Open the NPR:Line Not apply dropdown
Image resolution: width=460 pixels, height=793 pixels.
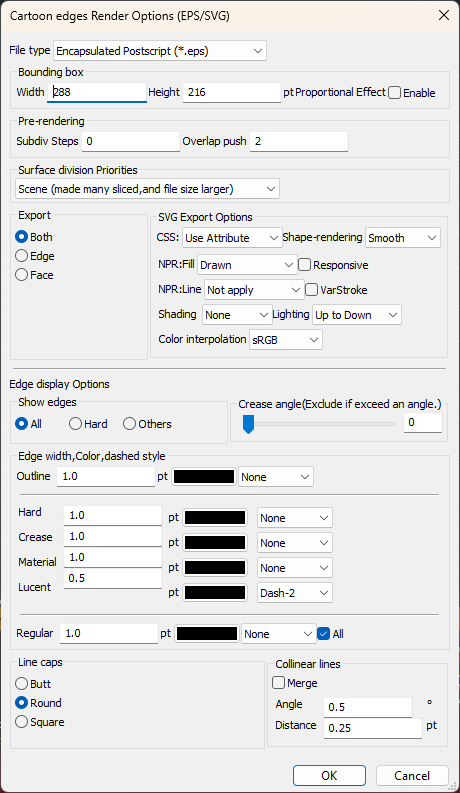click(254, 290)
